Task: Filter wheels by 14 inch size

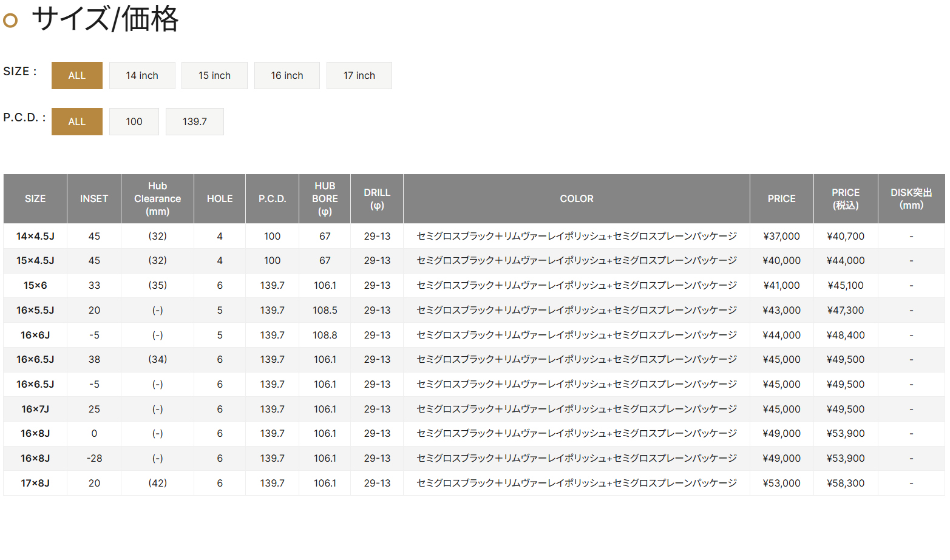Action: pyautogui.click(x=142, y=76)
